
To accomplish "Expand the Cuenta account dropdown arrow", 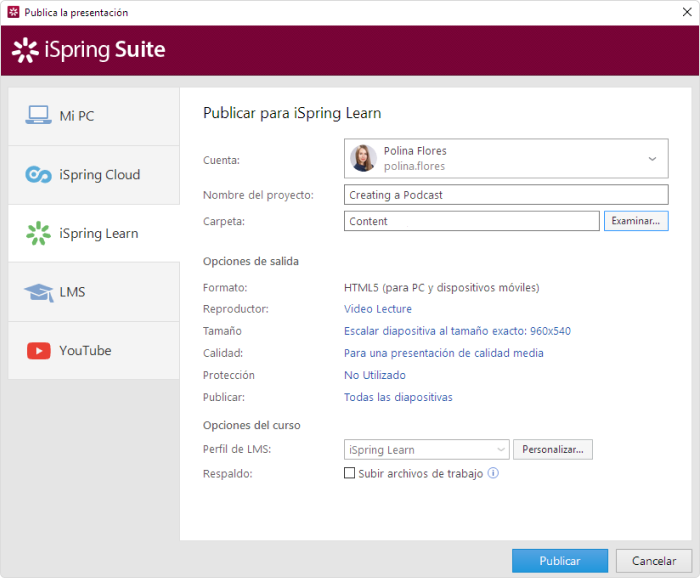I will 652,159.
